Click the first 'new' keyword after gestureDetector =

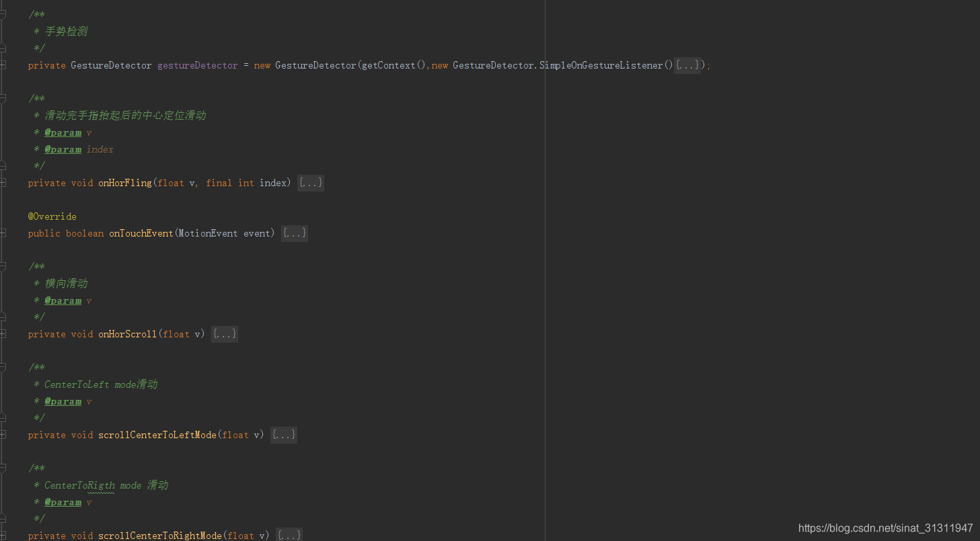tap(262, 65)
